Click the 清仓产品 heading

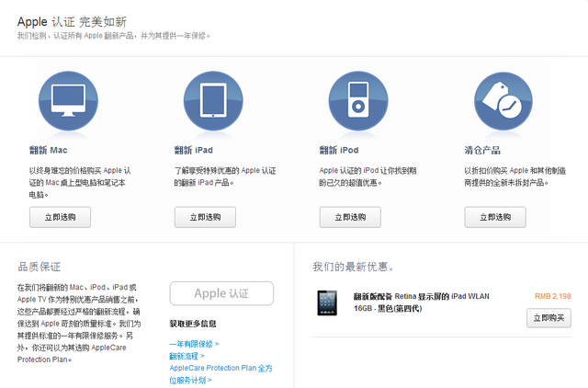[482, 150]
